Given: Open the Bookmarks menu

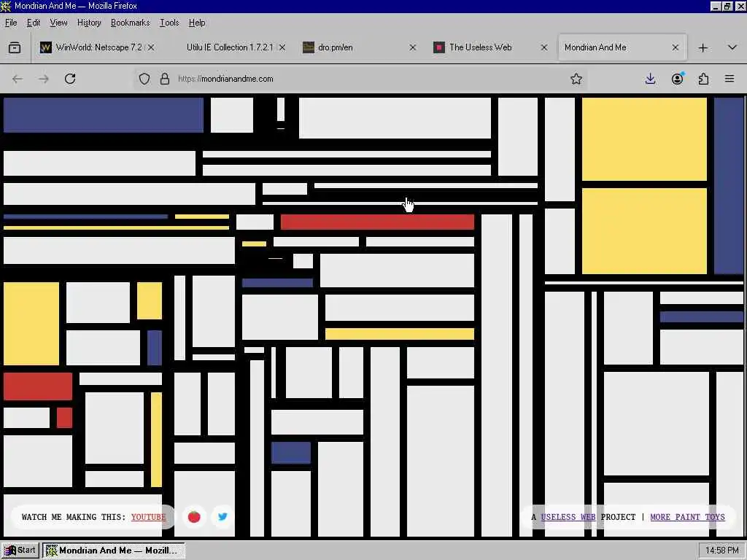Looking at the screenshot, I should pyautogui.click(x=130, y=23).
